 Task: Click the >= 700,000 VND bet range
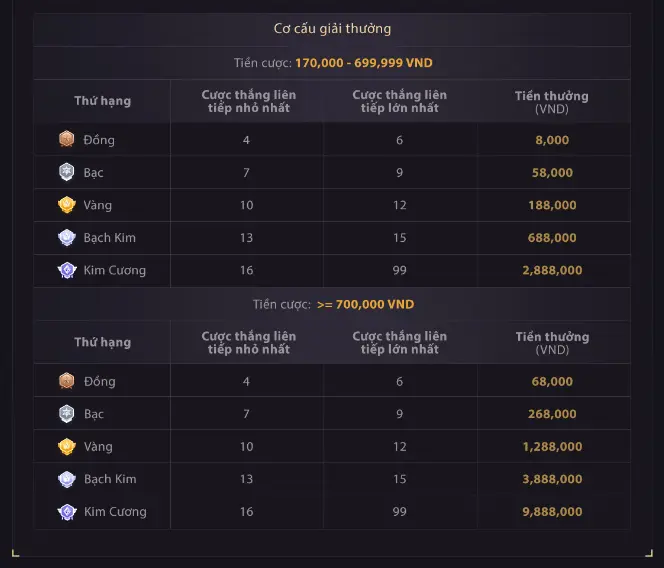click(x=365, y=304)
